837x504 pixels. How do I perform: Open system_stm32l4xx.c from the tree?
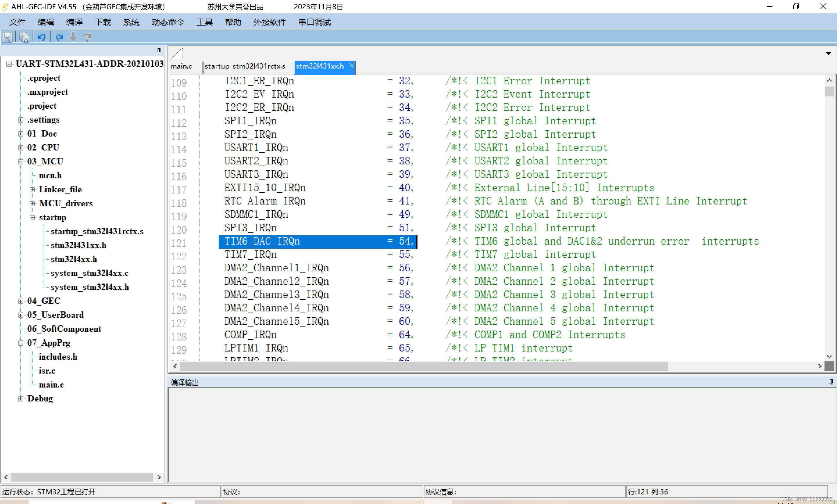pyautogui.click(x=89, y=273)
